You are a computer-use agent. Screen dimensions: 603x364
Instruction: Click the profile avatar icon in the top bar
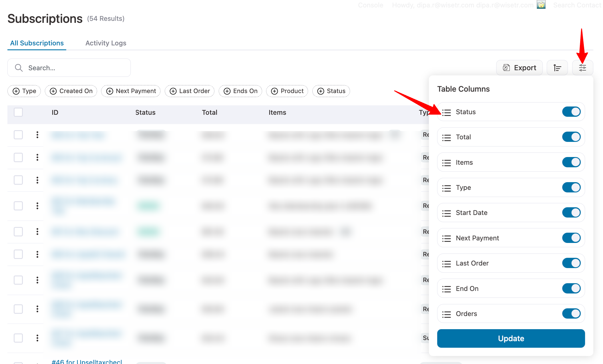(x=541, y=5)
